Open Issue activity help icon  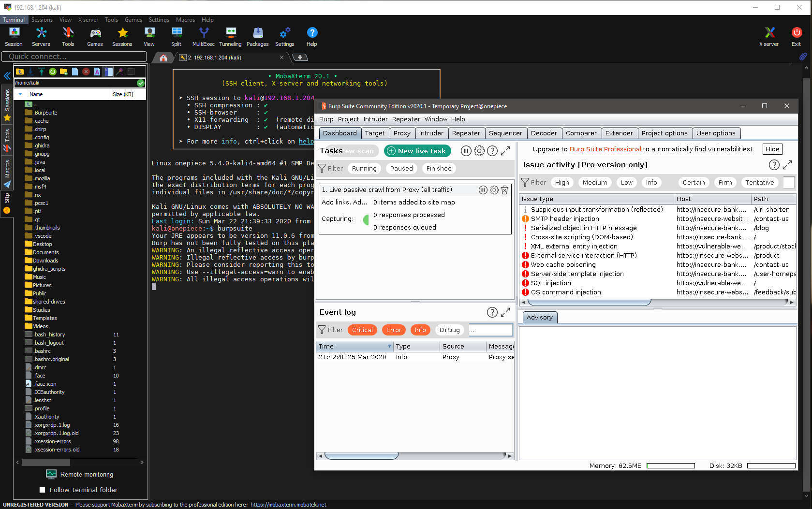pos(774,165)
